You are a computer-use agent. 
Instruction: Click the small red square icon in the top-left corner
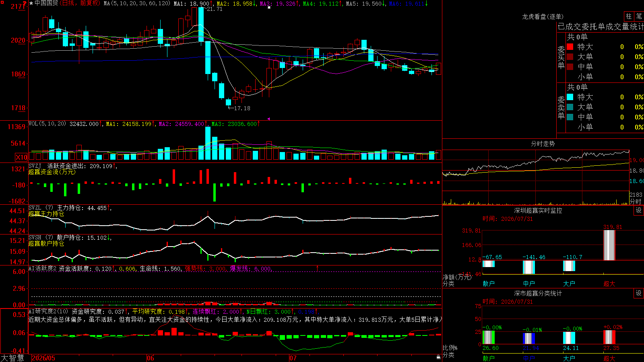tap(2, 2)
